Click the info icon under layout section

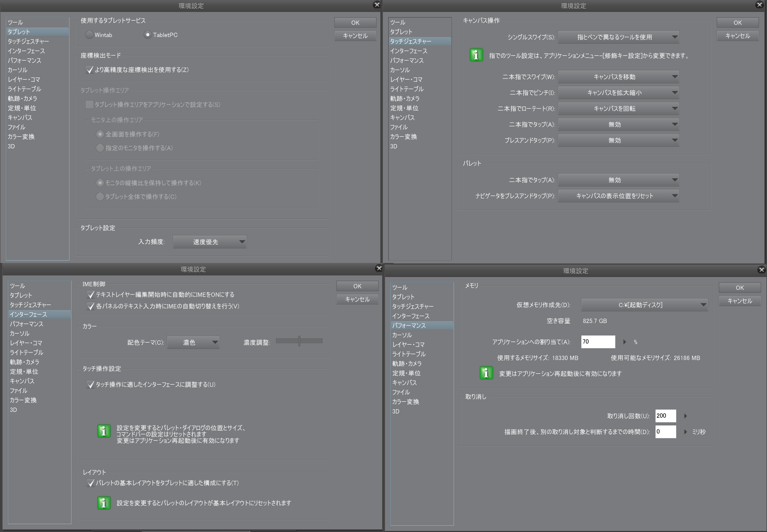[104, 503]
